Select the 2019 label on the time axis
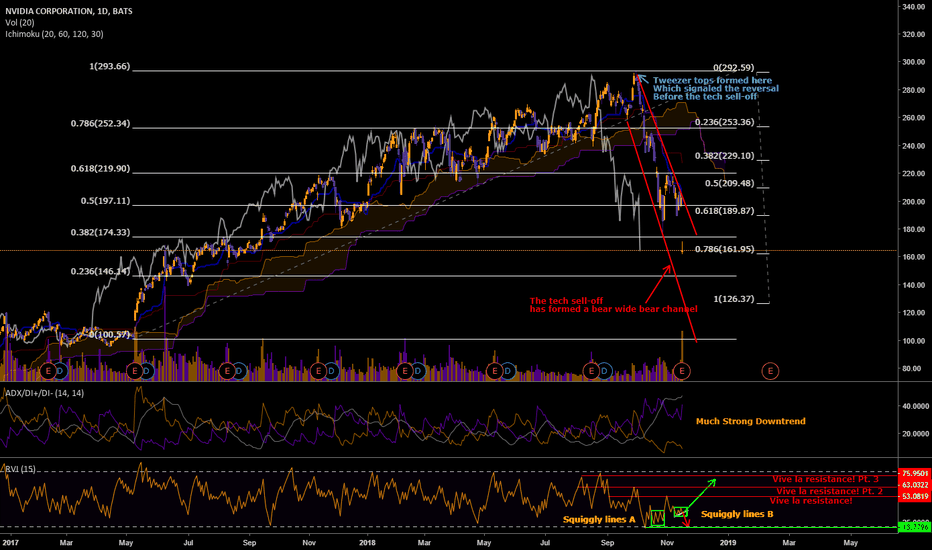The width and height of the screenshot is (932, 550). (x=728, y=543)
